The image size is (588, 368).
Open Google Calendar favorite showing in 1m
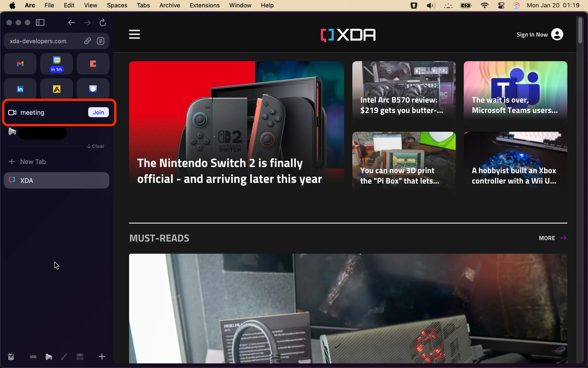[57, 64]
